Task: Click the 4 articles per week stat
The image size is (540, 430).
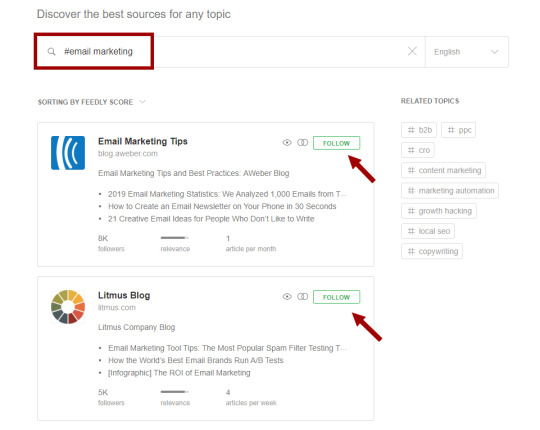Action: pos(251,397)
